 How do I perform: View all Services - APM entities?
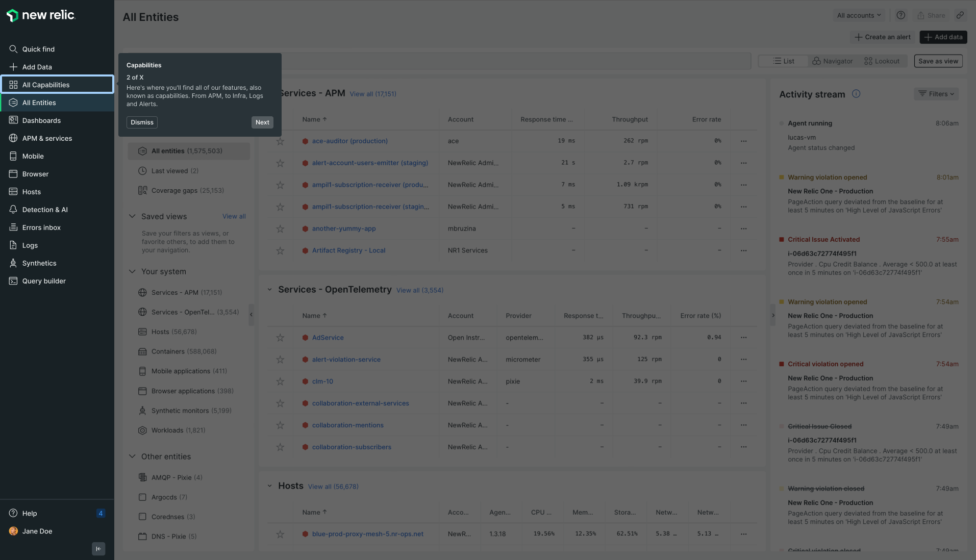click(373, 94)
